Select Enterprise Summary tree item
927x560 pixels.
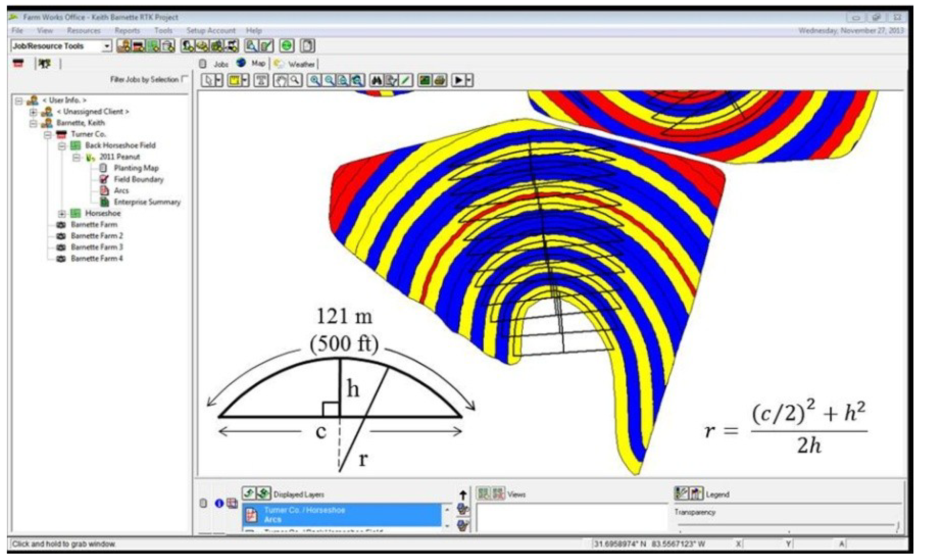(147, 202)
